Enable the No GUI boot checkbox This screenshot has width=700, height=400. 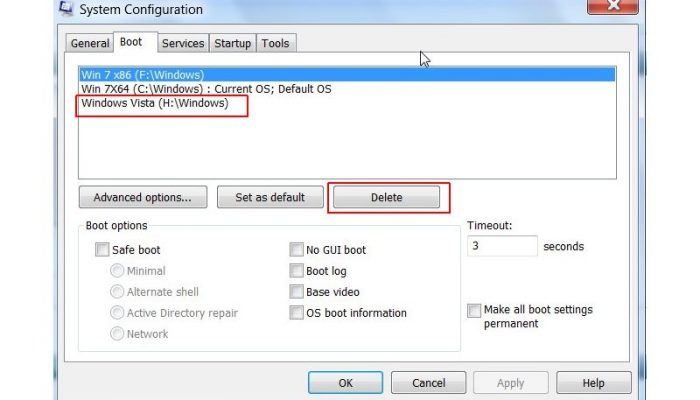(x=296, y=249)
